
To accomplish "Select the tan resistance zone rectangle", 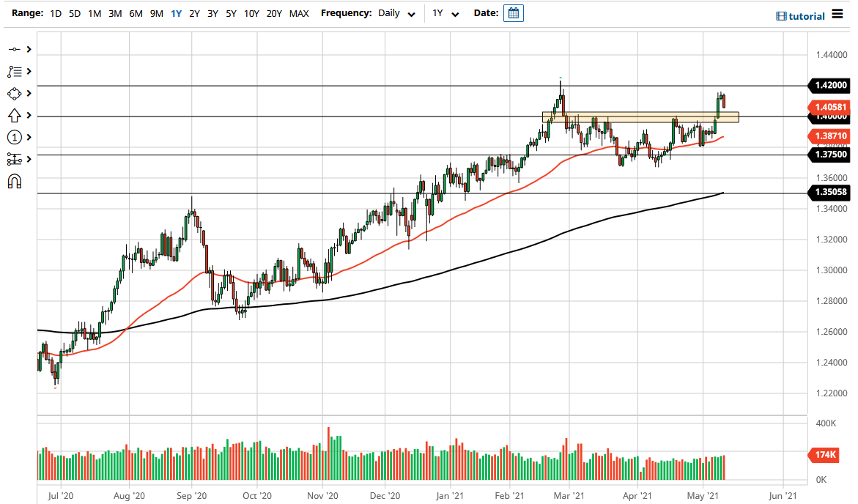I will [x=640, y=117].
